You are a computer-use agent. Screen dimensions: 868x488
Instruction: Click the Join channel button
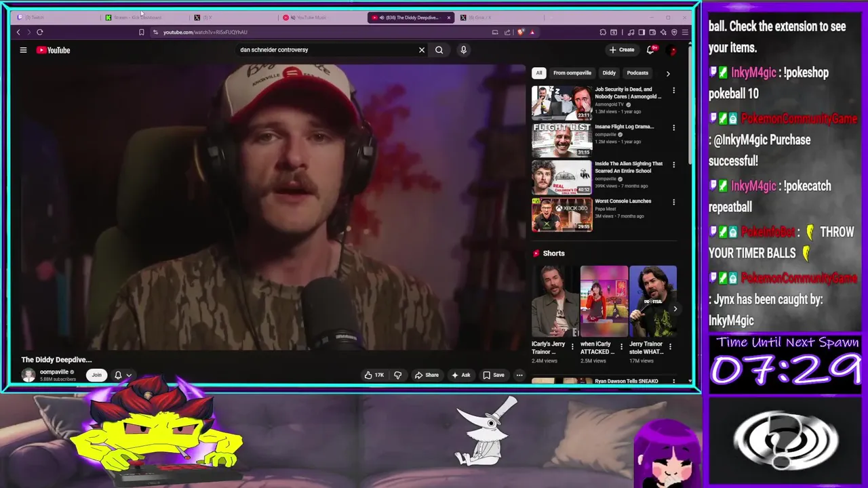pyautogui.click(x=96, y=375)
